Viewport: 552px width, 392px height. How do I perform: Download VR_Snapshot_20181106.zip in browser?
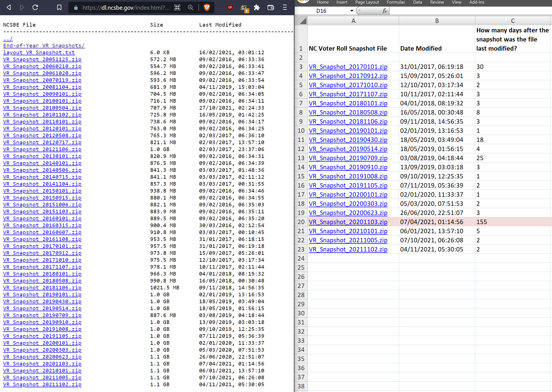tap(42, 288)
